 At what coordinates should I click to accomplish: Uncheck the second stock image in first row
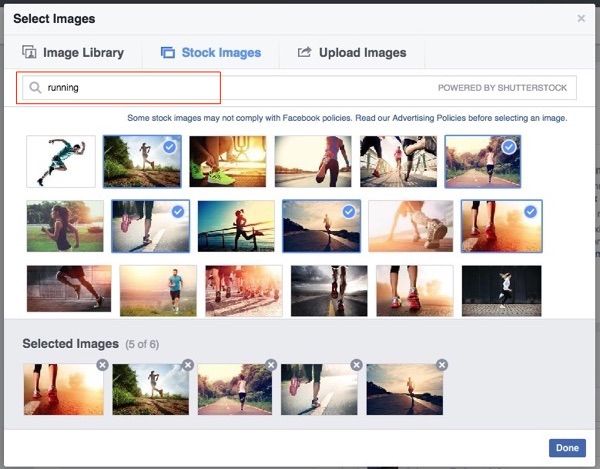[142, 161]
